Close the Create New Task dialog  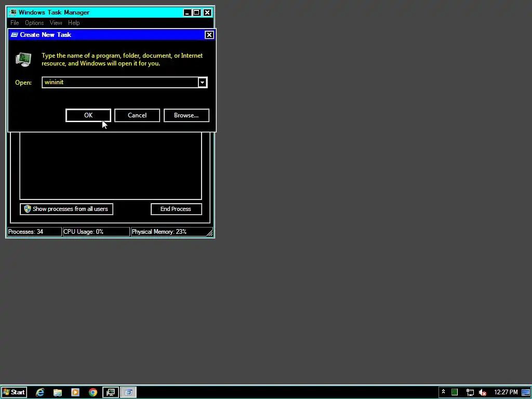tap(209, 35)
